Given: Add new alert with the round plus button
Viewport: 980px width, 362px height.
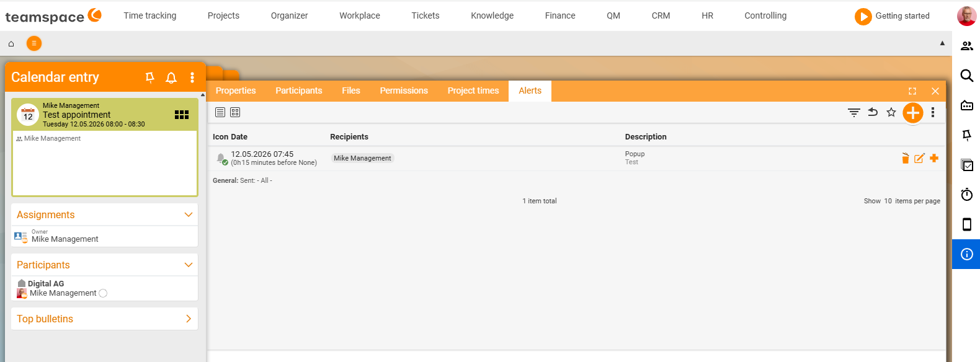Looking at the screenshot, I should tap(913, 113).
